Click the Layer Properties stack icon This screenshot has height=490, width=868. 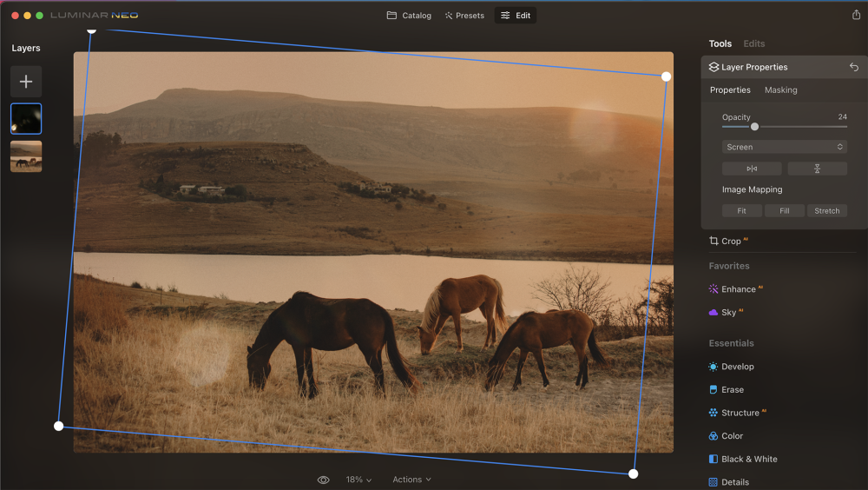[x=713, y=67]
